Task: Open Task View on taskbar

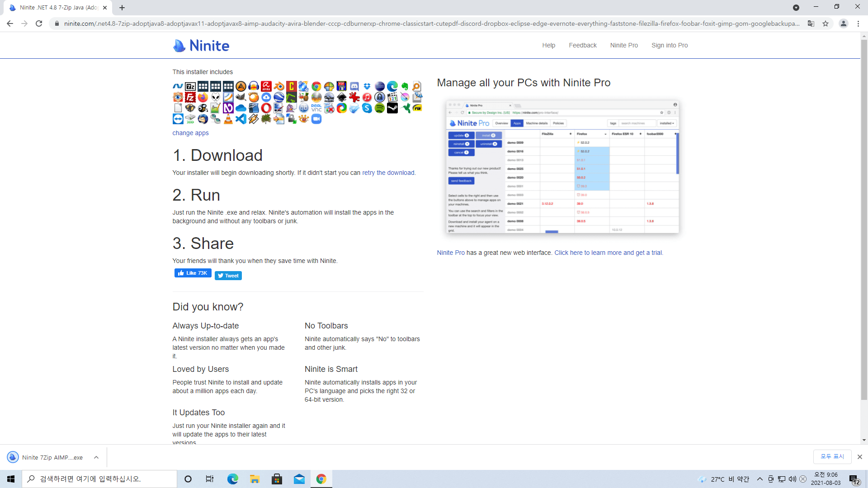Action: (210, 479)
